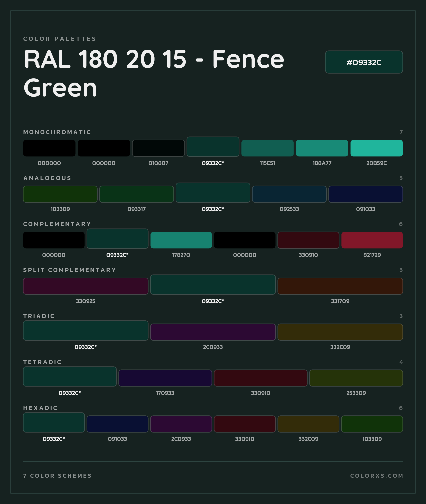Choose the 091033 swatch in Analogous row
426x504 pixels.
tap(365, 194)
